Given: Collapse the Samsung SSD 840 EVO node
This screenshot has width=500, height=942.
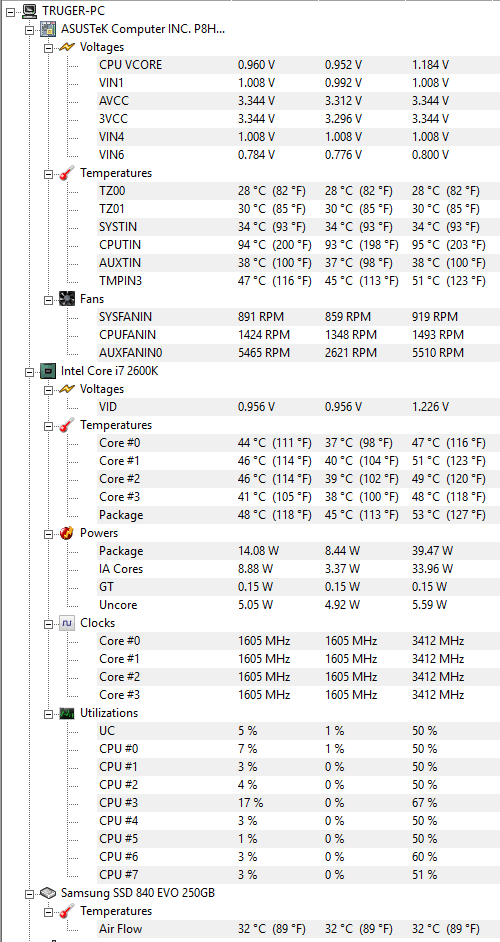Looking at the screenshot, I should (x=29, y=893).
